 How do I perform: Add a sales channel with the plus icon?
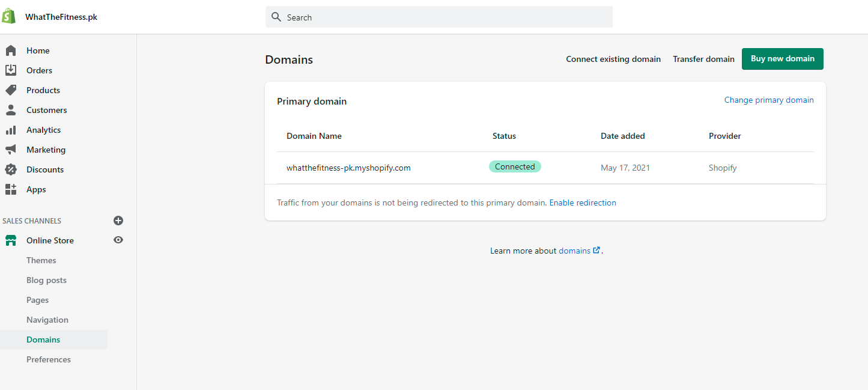point(118,221)
